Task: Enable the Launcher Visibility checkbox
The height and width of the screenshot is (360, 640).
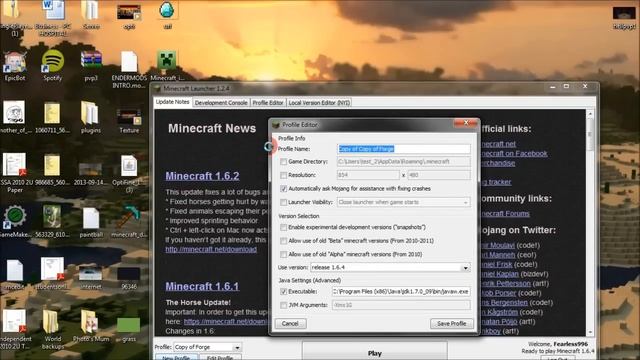Action: (x=283, y=202)
